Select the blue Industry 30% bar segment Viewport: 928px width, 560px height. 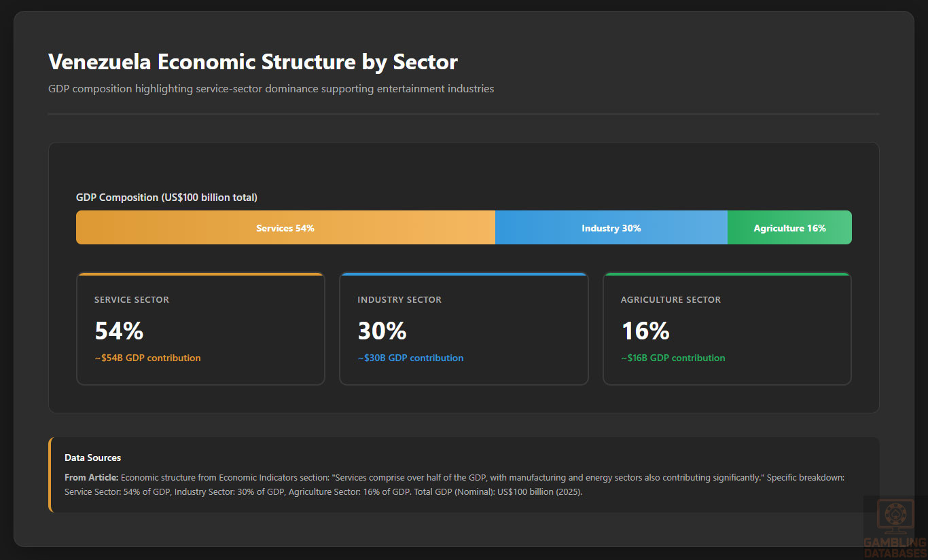[x=611, y=228]
